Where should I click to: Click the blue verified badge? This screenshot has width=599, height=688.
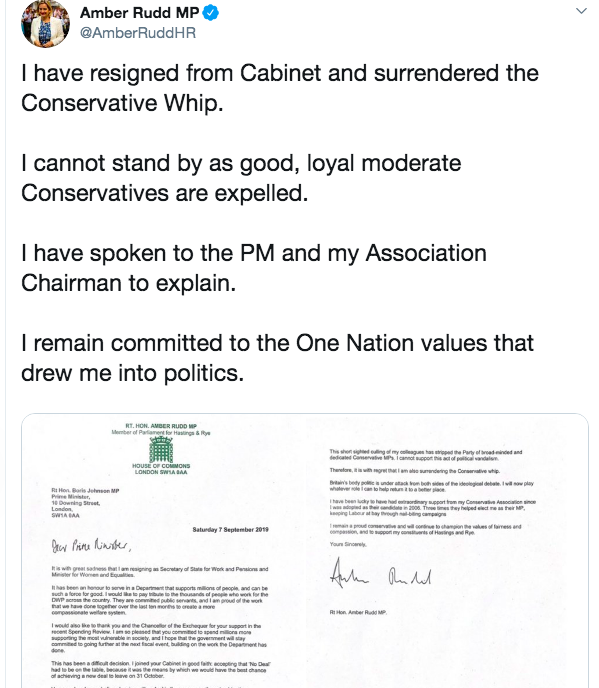(211, 13)
